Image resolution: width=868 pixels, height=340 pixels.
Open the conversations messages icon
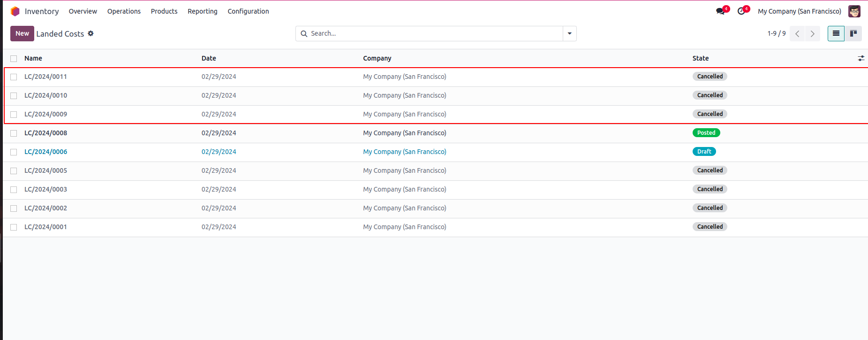[x=721, y=11]
